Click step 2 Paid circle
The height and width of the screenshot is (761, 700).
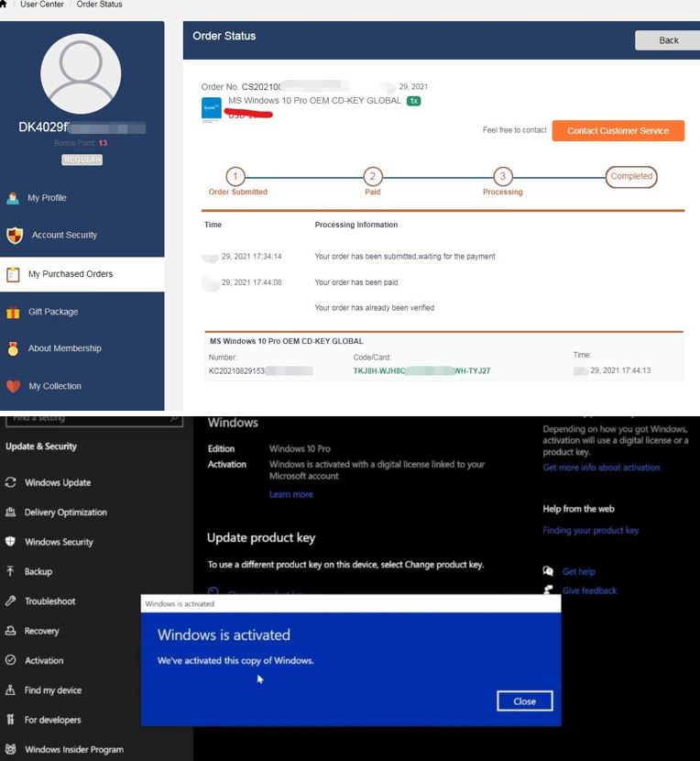tap(373, 177)
